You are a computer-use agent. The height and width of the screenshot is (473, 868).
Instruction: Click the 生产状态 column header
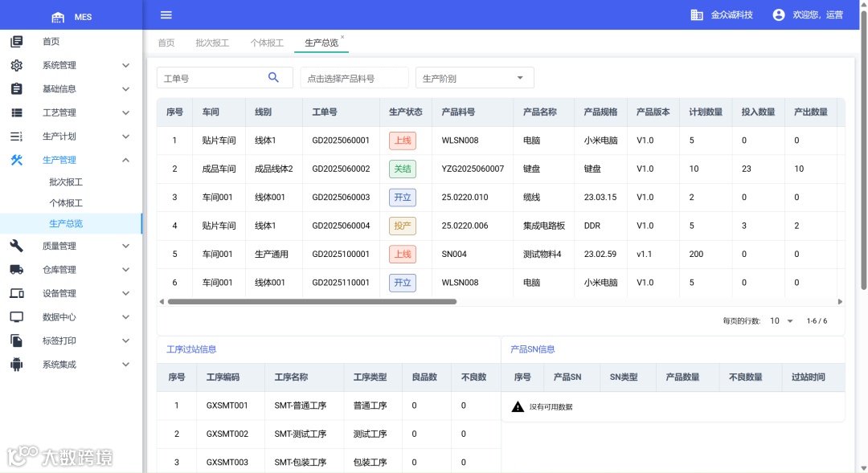click(406, 112)
